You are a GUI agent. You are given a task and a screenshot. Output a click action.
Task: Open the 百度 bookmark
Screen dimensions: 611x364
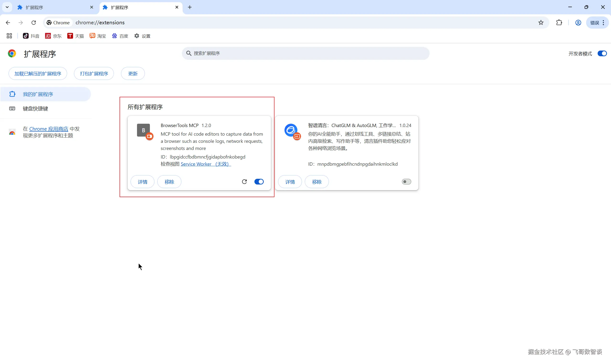(x=120, y=36)
